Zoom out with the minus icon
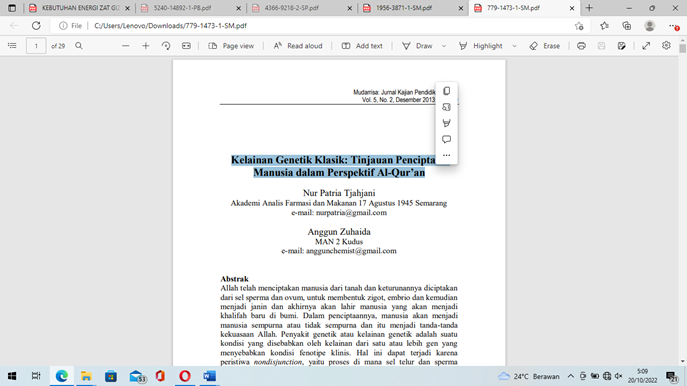Image resolution: width=687 pixels, height=386 pixels. click(125, 46)
